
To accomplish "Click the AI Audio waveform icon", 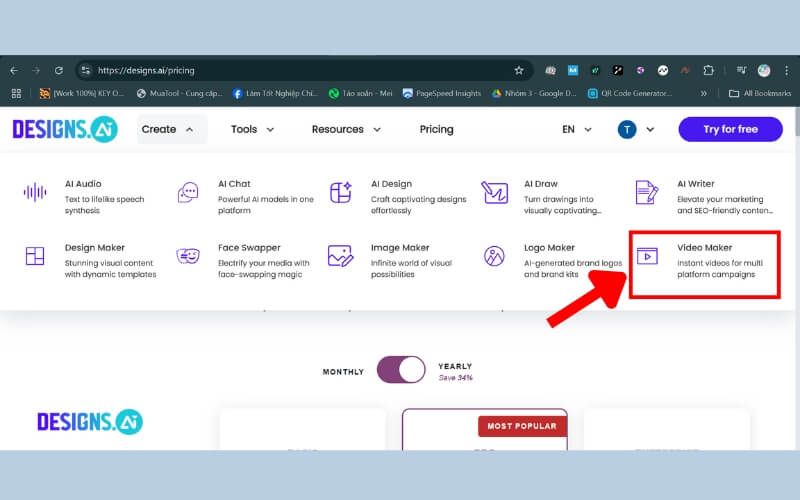I will pyautogui.click(x=35, y=192).
